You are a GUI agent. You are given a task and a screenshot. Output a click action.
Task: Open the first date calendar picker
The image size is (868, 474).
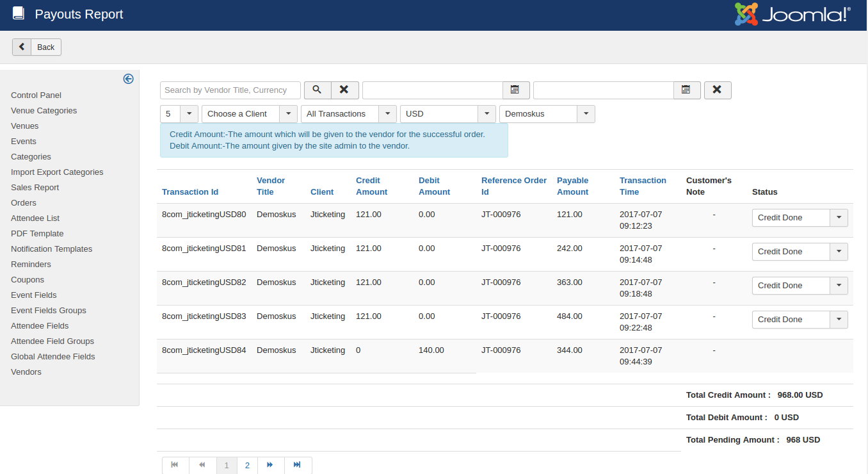[x=516, y=90]
